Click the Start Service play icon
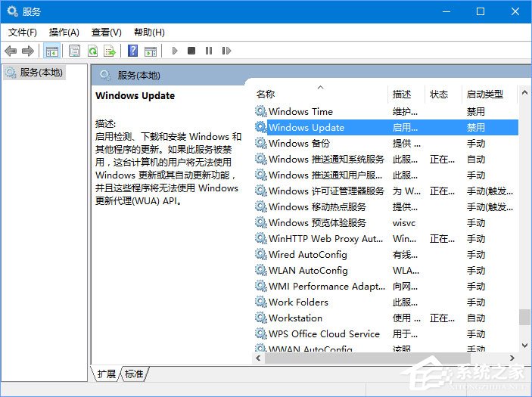 pyautogui.click(x=175, y=51)
